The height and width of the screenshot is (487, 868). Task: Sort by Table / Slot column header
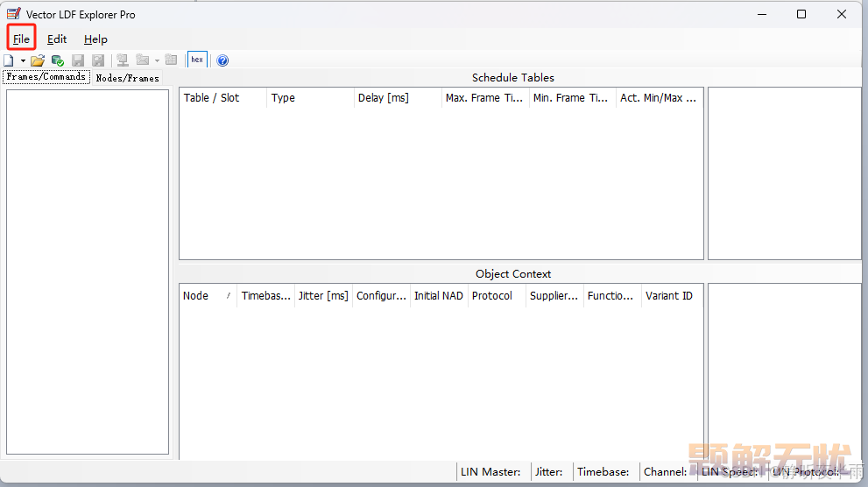pos(222,98)
